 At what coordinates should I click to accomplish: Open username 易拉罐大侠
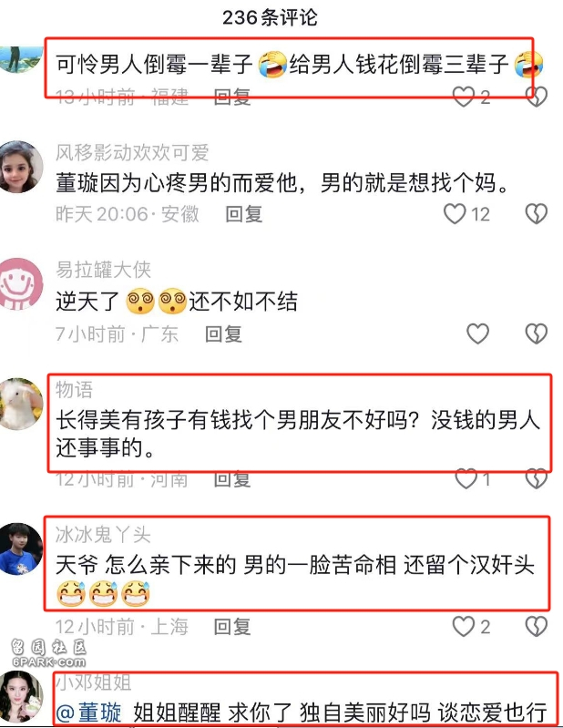[x=103, y=270]
